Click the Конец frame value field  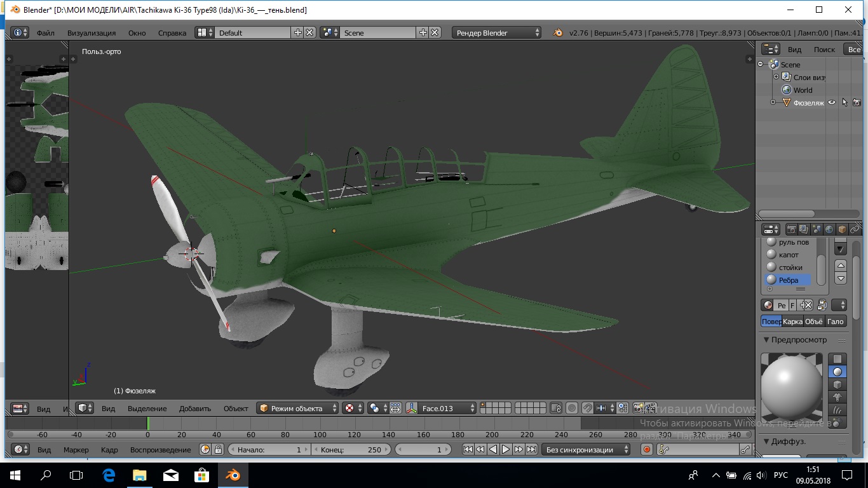pos(351,450)
